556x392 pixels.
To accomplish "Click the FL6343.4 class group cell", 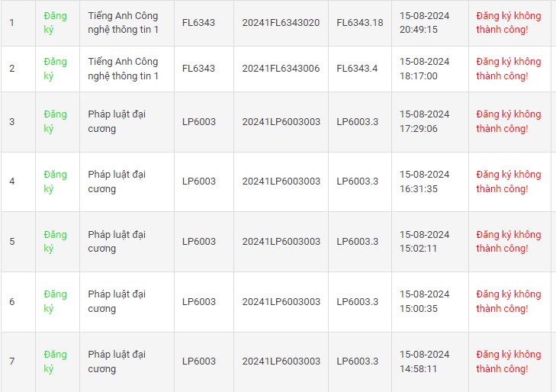I will tap(357, 69).
